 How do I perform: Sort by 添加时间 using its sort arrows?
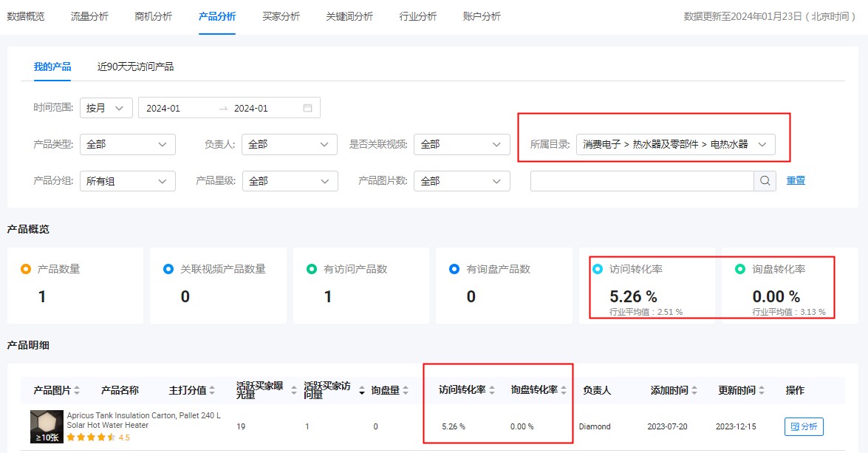click(x=695, y=389)
